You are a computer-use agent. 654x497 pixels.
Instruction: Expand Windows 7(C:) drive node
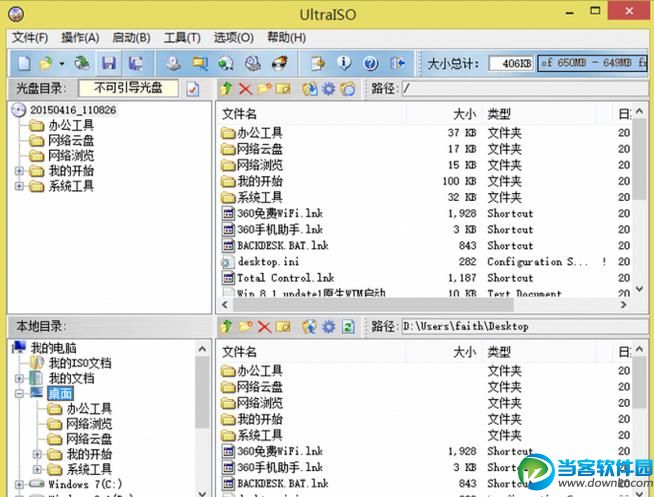(x=19, y=484)
